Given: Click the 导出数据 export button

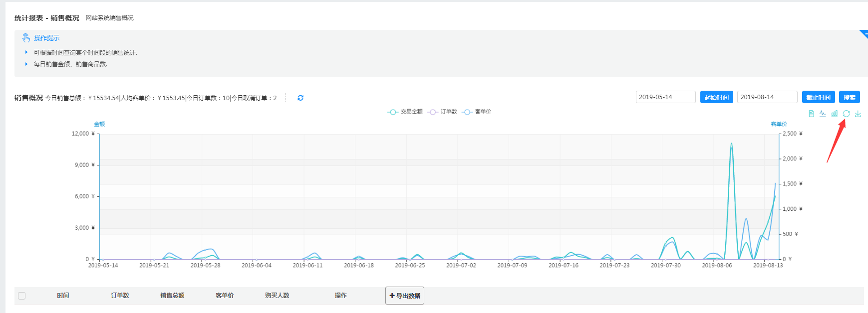Looking at the screenshot, I should pos(405,296).
